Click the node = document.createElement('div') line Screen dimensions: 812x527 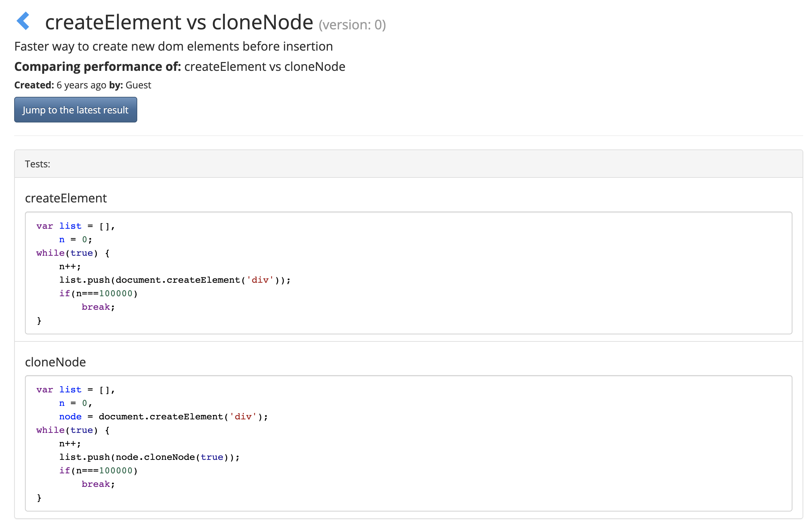click(x=163, y=417)
